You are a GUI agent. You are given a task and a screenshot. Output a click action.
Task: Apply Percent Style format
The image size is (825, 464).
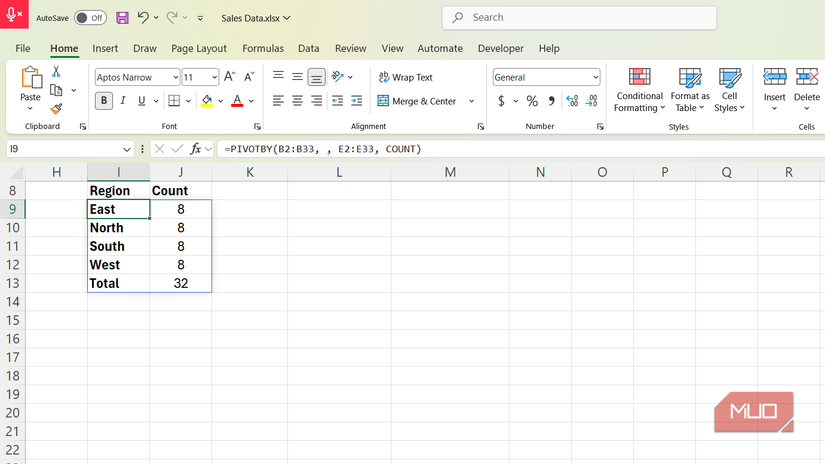coord(532,100)
